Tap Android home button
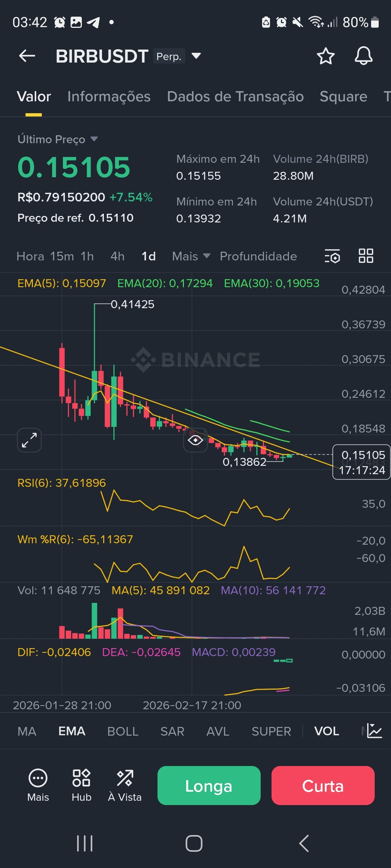 pyautogui.click(x=194, y=843)
